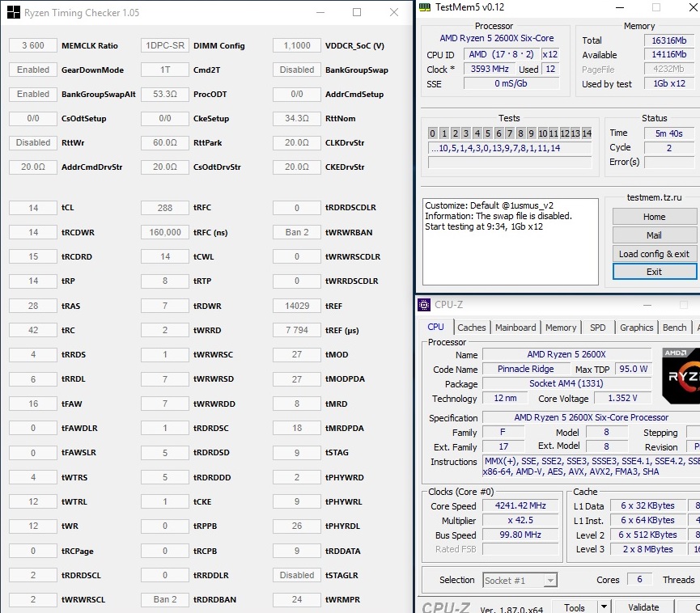This screenshot has height=613, width=700.
Task: Click the AMD Ryzen logo in CPU-Z
Action: pyautogui.click(x=681, y=376)
